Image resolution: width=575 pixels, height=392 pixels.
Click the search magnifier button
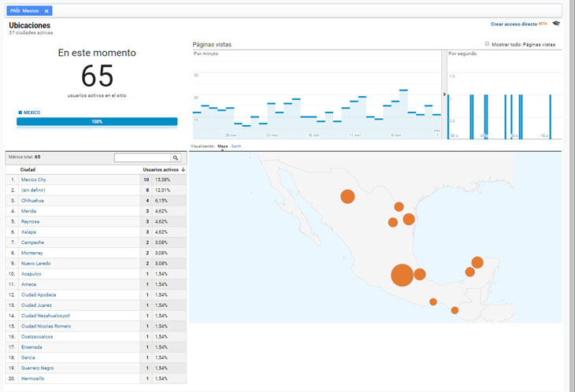pos(176,157)
